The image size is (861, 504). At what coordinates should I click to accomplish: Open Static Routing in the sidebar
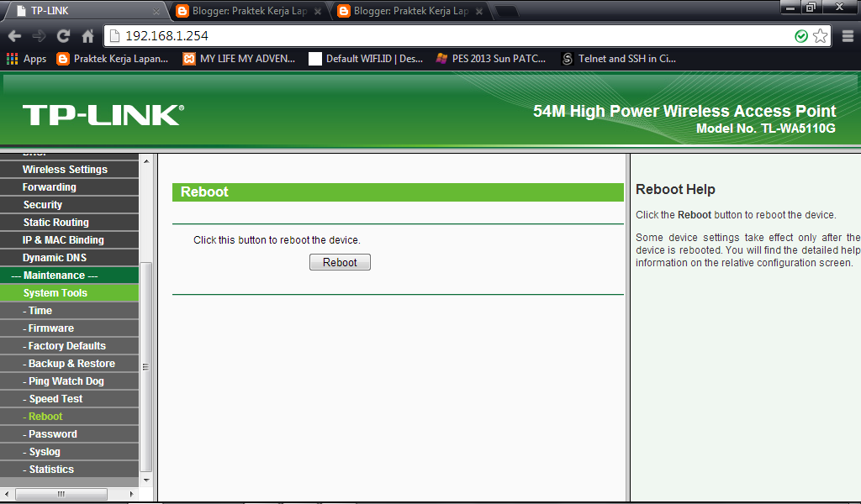[69, 222]
